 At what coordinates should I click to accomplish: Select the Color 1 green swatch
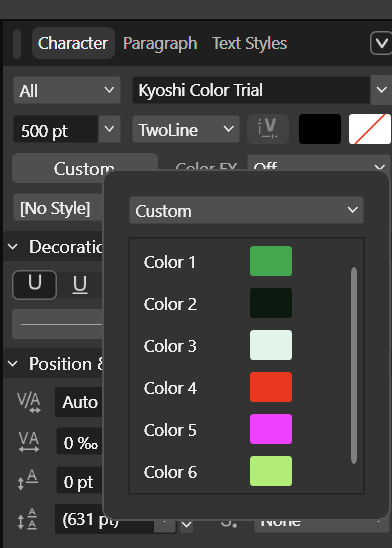271,261
